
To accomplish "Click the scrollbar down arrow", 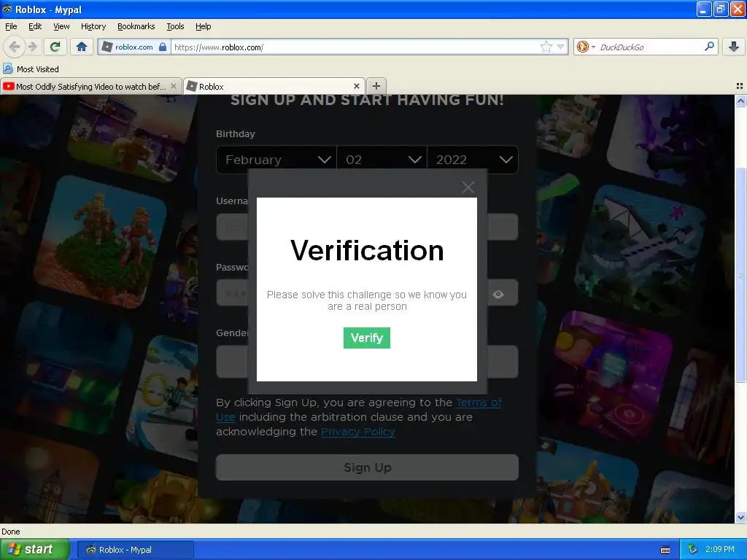I will [x=740, y=518].
